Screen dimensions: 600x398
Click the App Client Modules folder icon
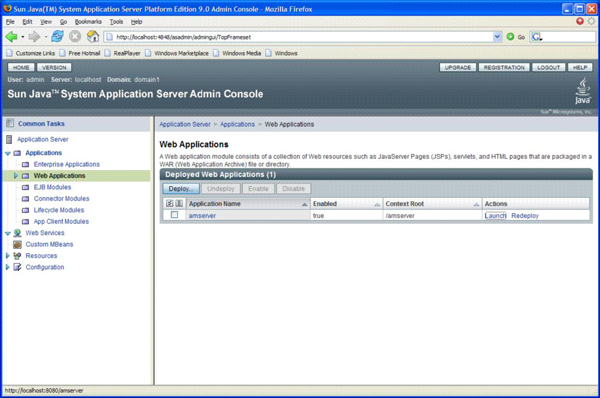[25, 222]
